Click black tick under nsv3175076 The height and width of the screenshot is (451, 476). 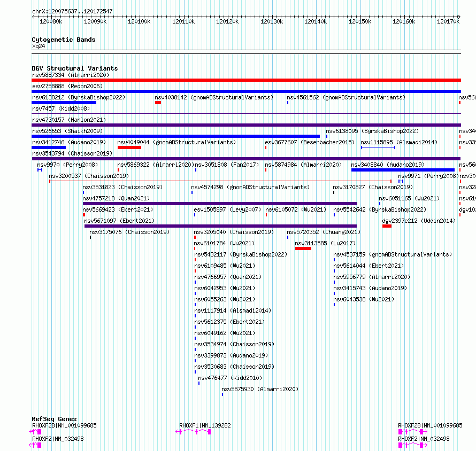[90, 237]
